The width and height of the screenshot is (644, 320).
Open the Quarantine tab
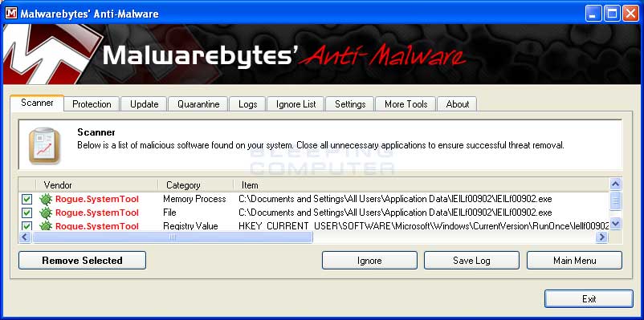pos(198,104)
